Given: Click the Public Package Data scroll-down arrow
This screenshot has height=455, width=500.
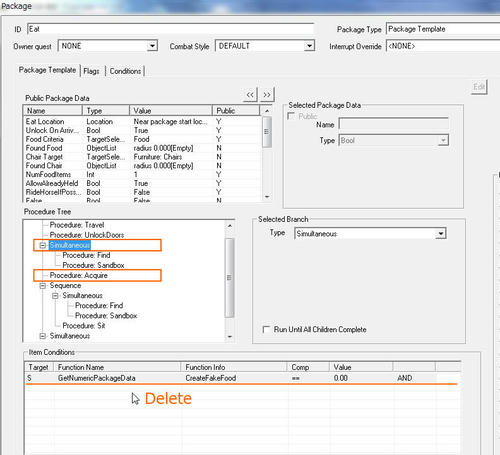Looking at the screenshot, I should 267,197.
